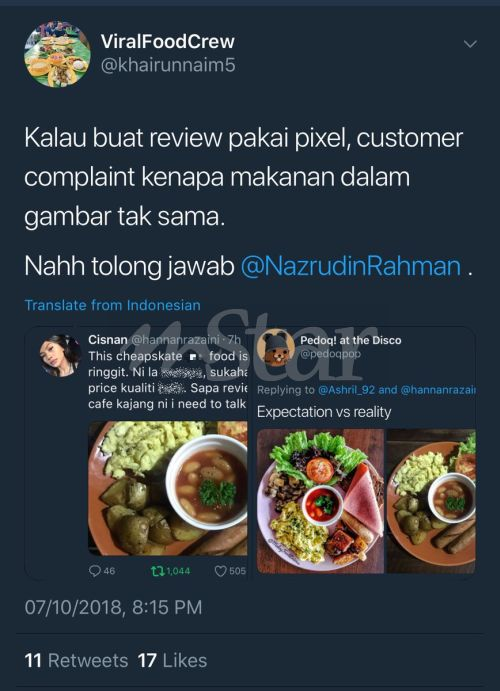Open the expectation breakfast platter photo
The width and height of the screenshot is (500, 691).
coord(320,501)
